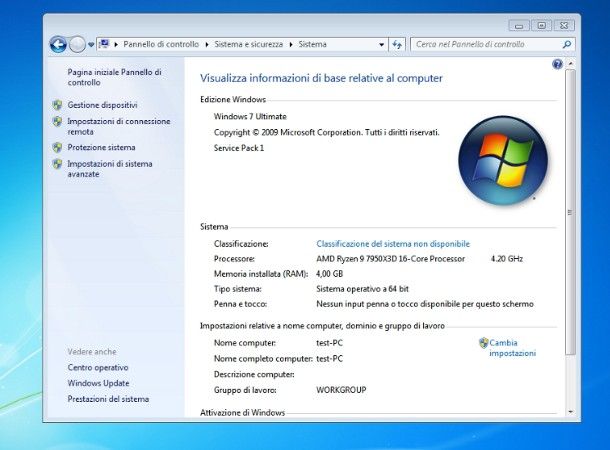This screenshot has width=610, height=450.
Task: Open address bar history dropdown
Action: (x=382, y=45)
